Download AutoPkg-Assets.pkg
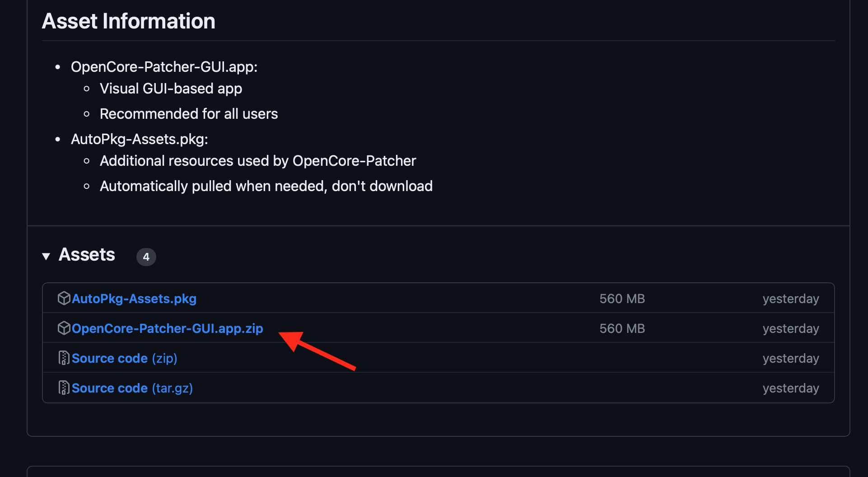 pos(134,299)
